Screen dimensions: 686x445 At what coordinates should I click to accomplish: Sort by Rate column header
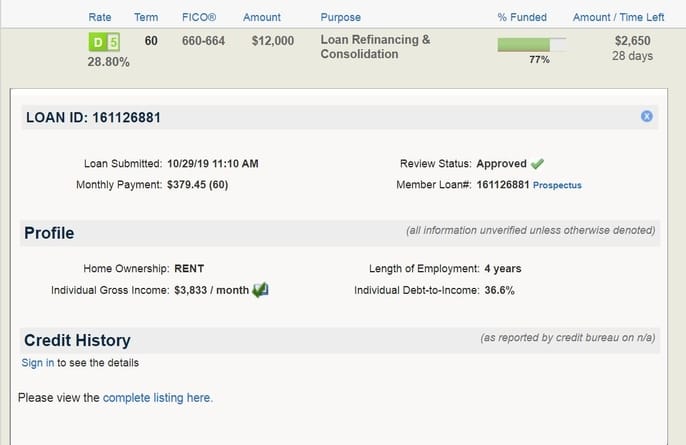tap(100, 17)
